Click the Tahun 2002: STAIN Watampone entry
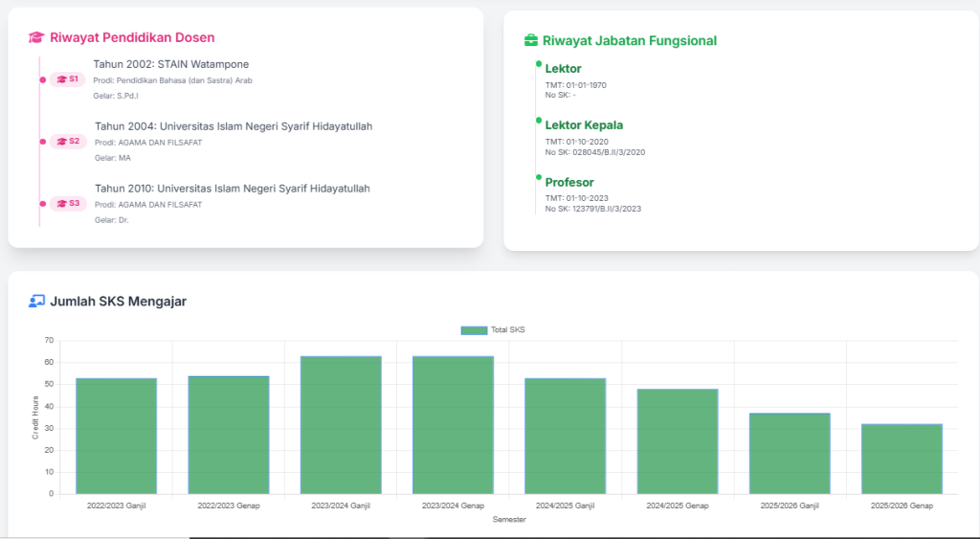 (x=171, y=64)
